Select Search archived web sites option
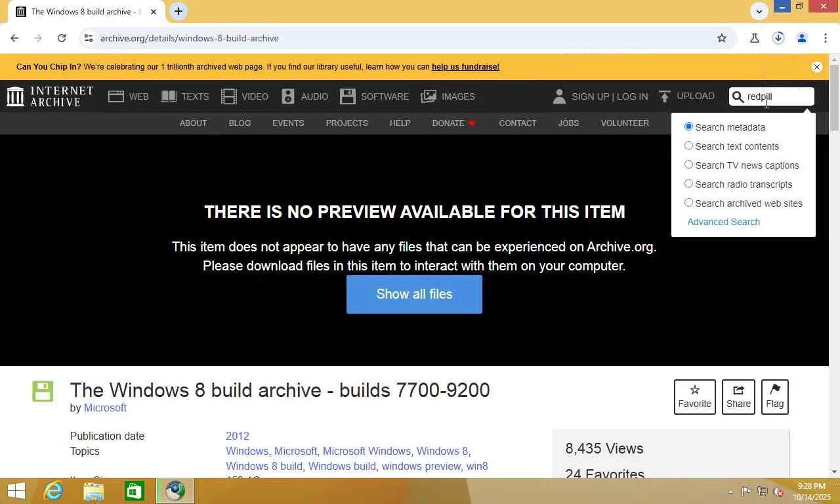The width and height of the screenshot is (840, 504). (x=688, y=203)
